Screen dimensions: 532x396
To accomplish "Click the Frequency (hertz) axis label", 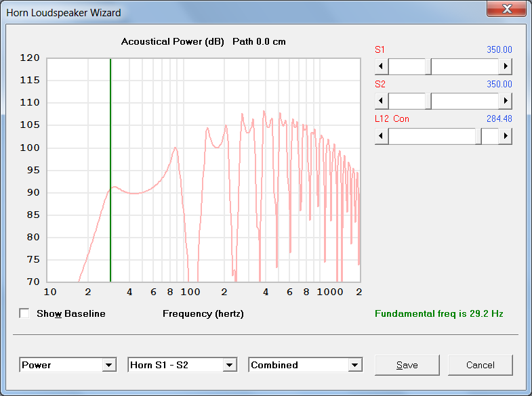I will pyautogui.click(x=203, y=313).
